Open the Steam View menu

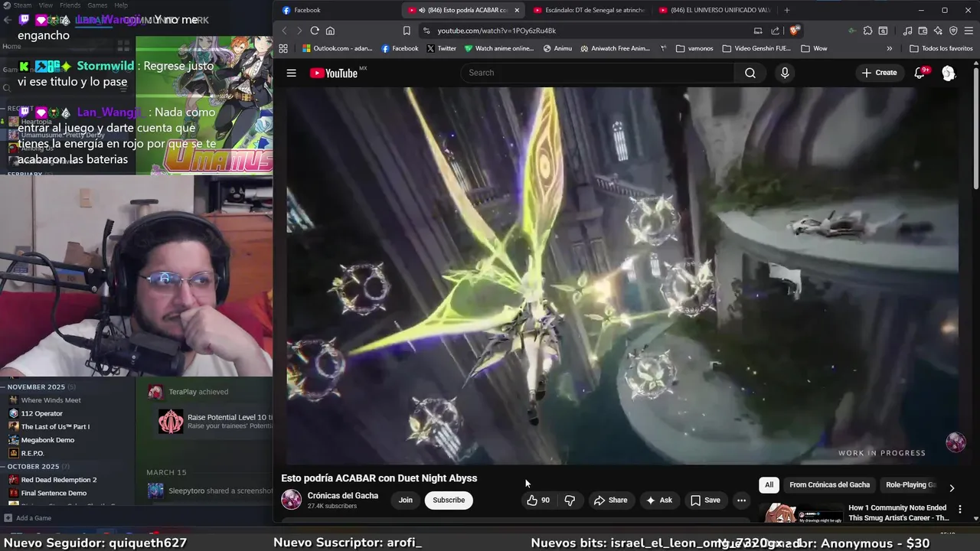click(x=46, y=5)
